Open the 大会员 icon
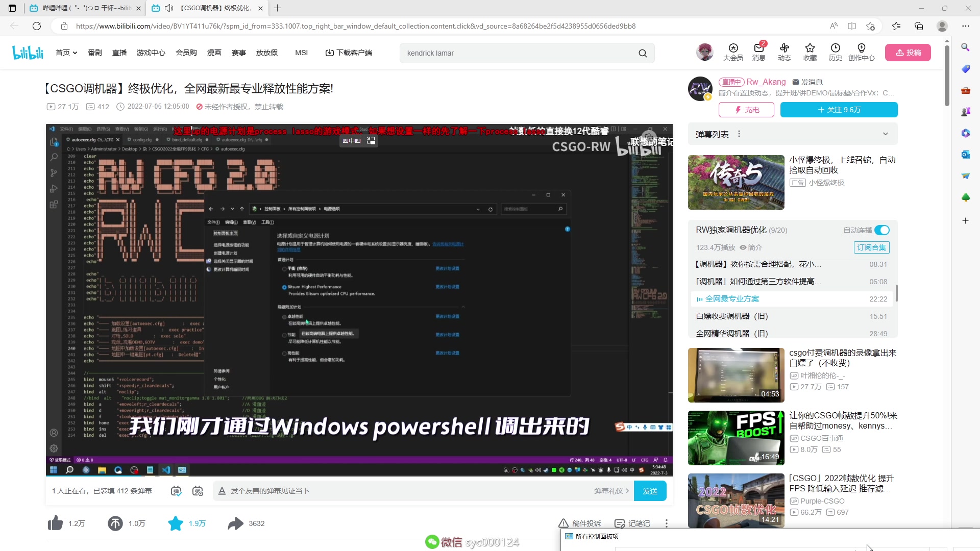The width and height of the screenshot is (980, 551). pyautogui.click(x=733, y=52)
